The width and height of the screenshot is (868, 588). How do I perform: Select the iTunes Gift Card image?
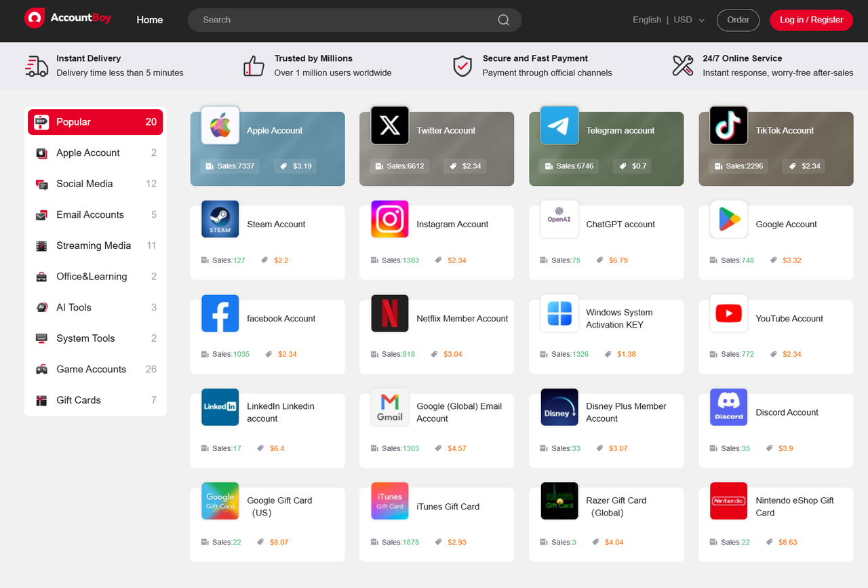tap(390, 501)
